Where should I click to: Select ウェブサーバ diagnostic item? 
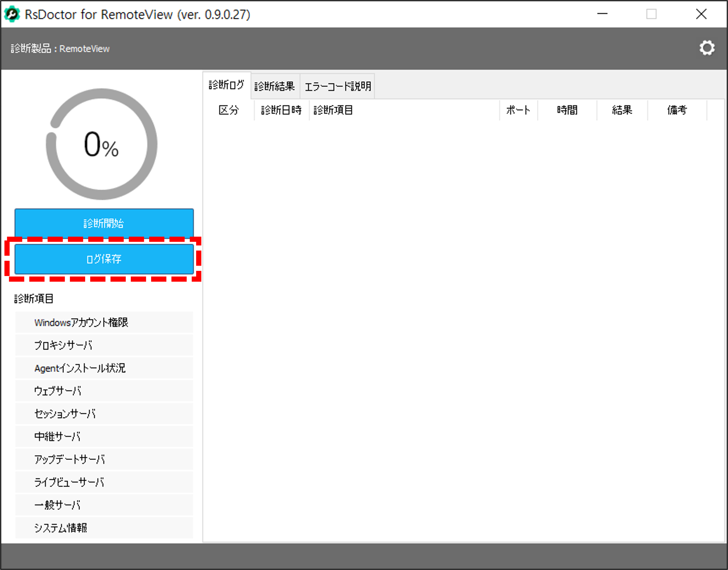(x=104, y=391)
